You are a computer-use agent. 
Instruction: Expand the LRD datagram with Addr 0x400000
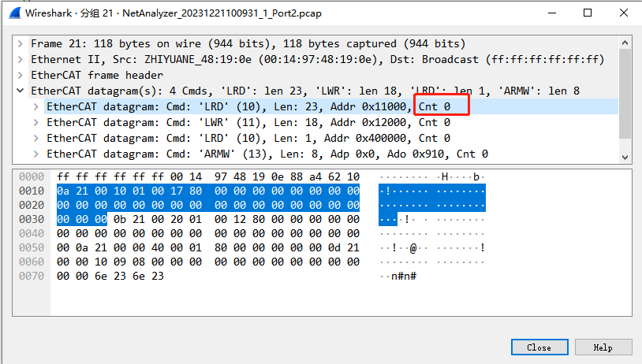(36, 138)
